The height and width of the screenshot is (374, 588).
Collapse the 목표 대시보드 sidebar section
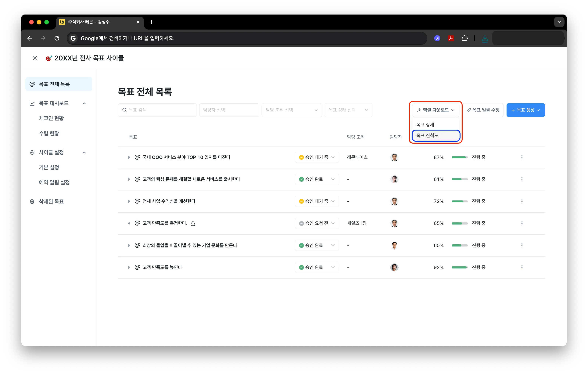(84, 103)
